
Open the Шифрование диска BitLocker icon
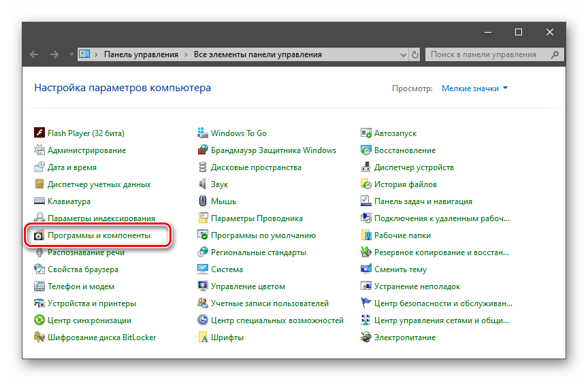pyautogui.click(x=39, y=337)
